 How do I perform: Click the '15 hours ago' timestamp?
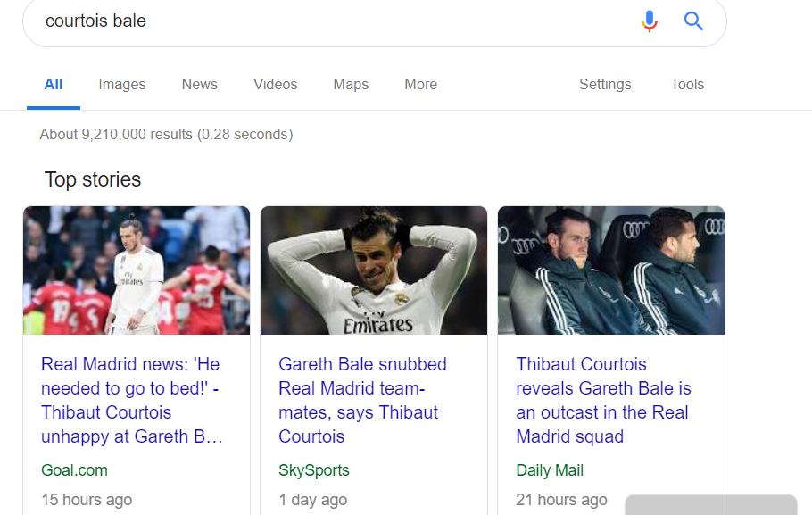click(87, 500)
